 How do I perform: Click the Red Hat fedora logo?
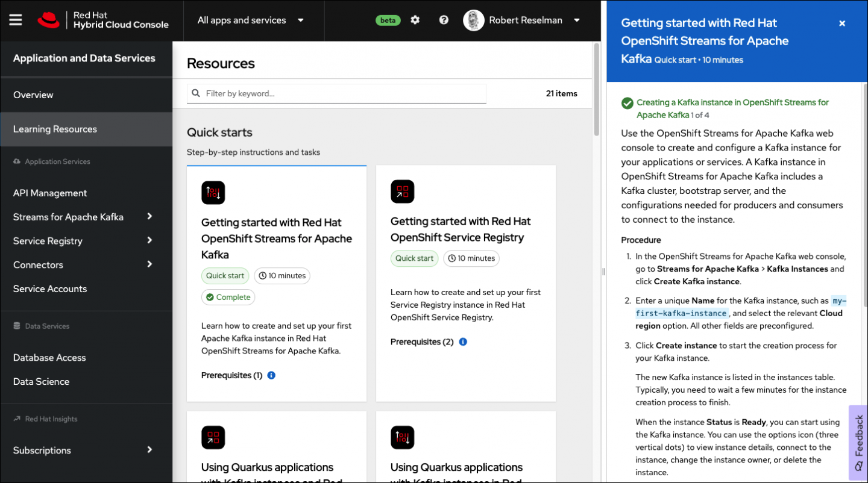pos(49,20)
